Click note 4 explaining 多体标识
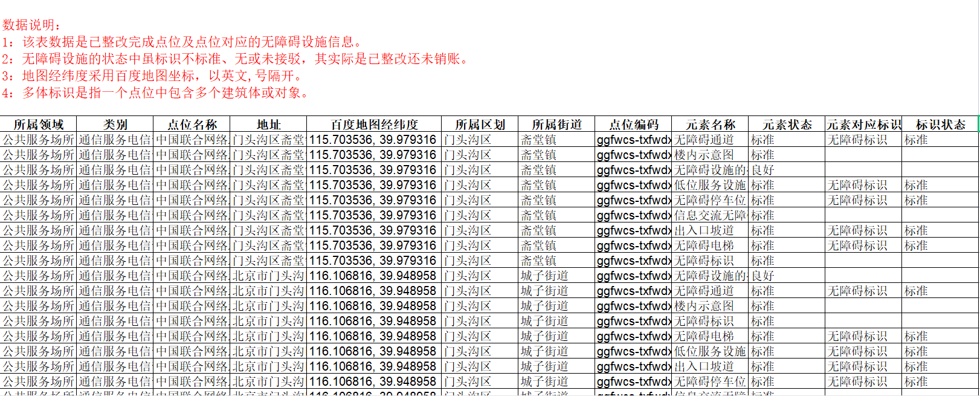 [156, 93]
